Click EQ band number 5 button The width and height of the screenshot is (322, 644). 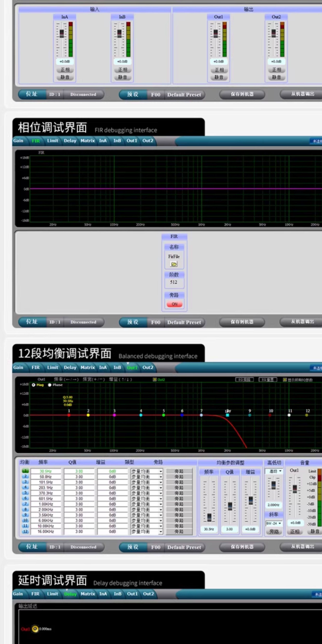[25, 493]
